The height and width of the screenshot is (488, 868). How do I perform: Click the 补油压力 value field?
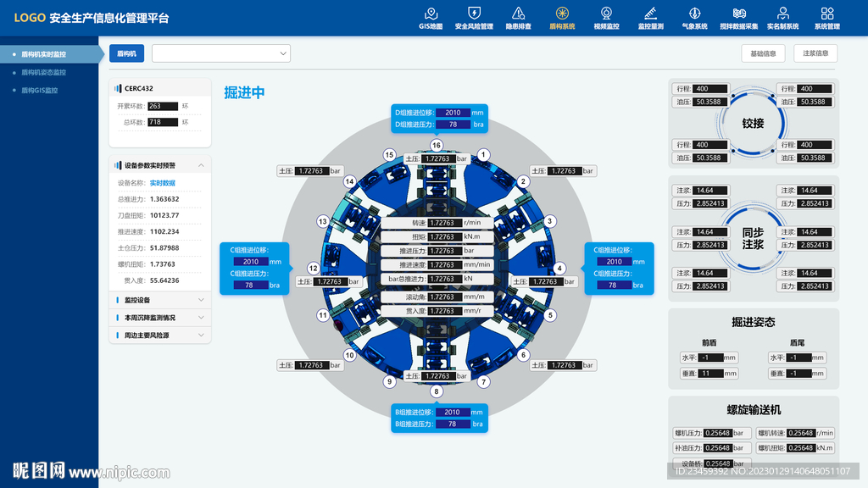(x=718, y=448)
